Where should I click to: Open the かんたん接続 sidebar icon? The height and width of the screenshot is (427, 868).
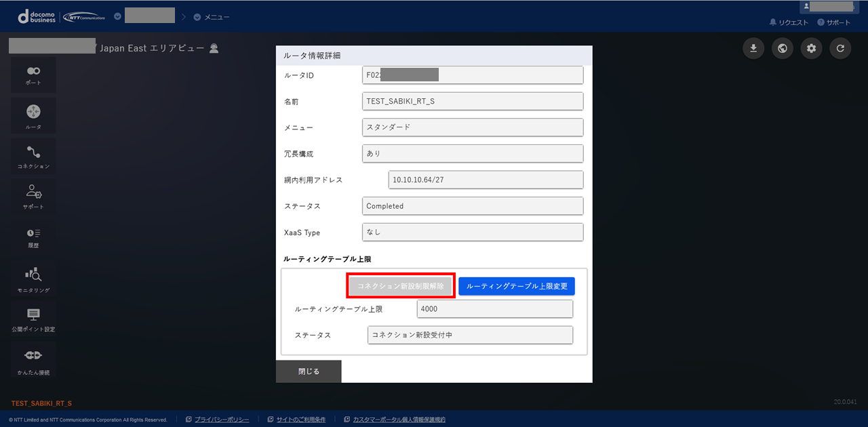(33, 361)
